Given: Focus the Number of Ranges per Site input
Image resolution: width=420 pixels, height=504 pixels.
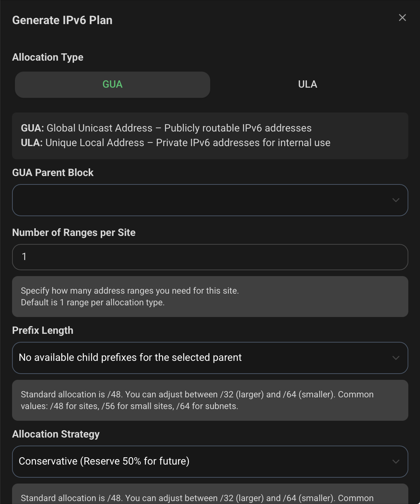Looking at the screenshot, I should coord(210,257).
